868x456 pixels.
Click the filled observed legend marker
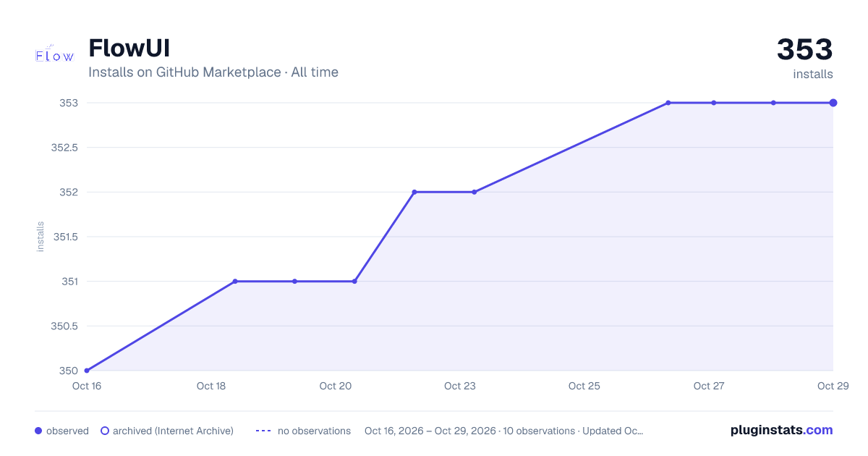(x=38, y=431)
